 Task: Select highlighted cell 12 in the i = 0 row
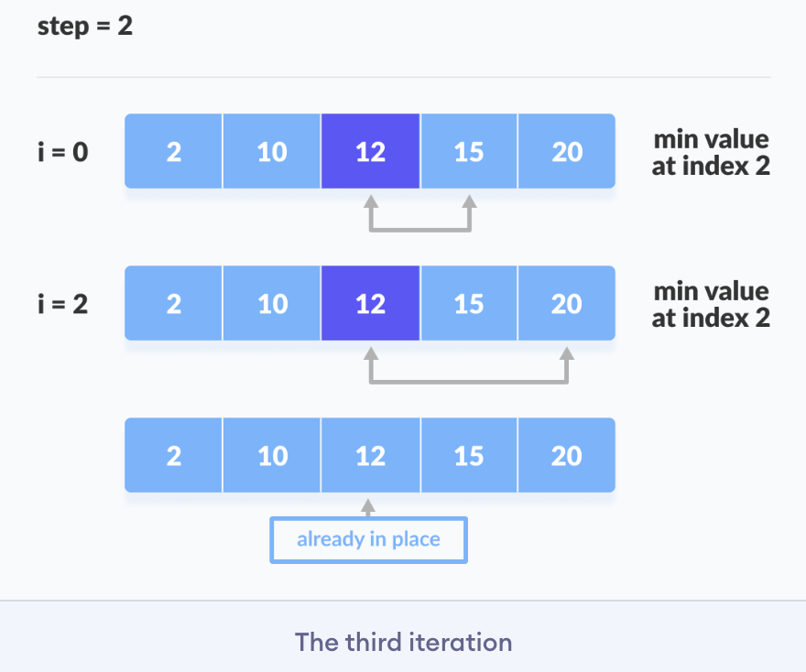tap(370, 151)
